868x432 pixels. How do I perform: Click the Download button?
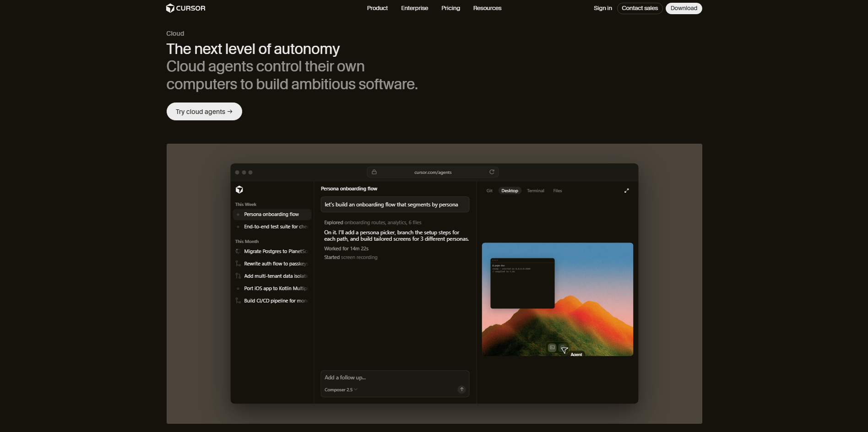point(684,8)
